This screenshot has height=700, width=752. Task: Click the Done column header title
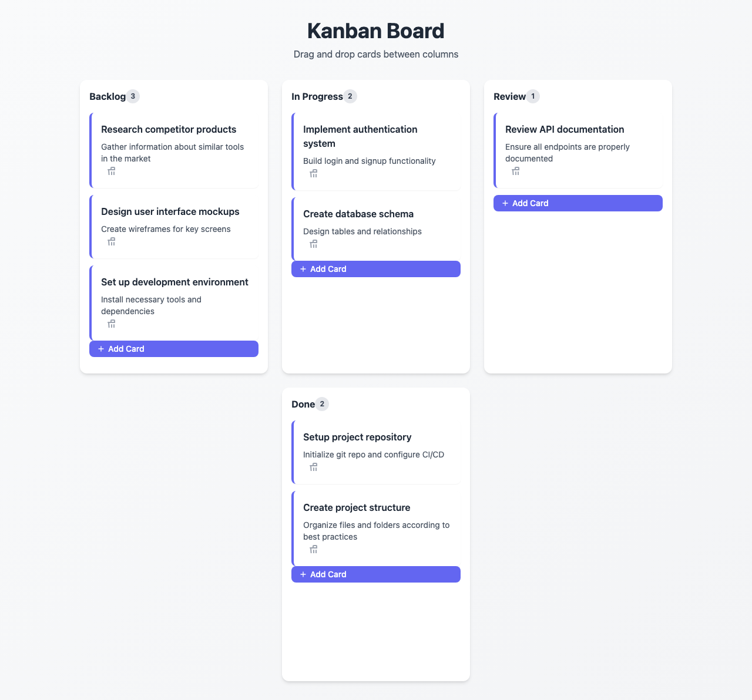(303, 404)
